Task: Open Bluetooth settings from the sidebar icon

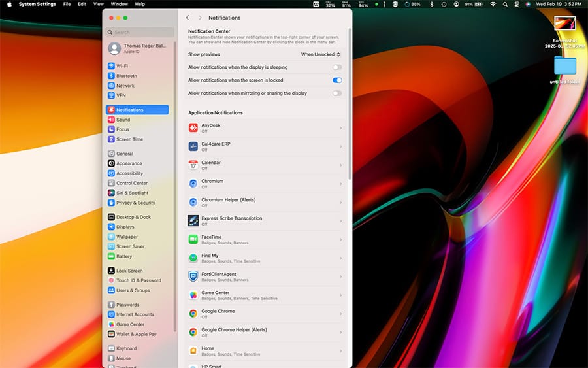Action: click(x=111, y=76)
